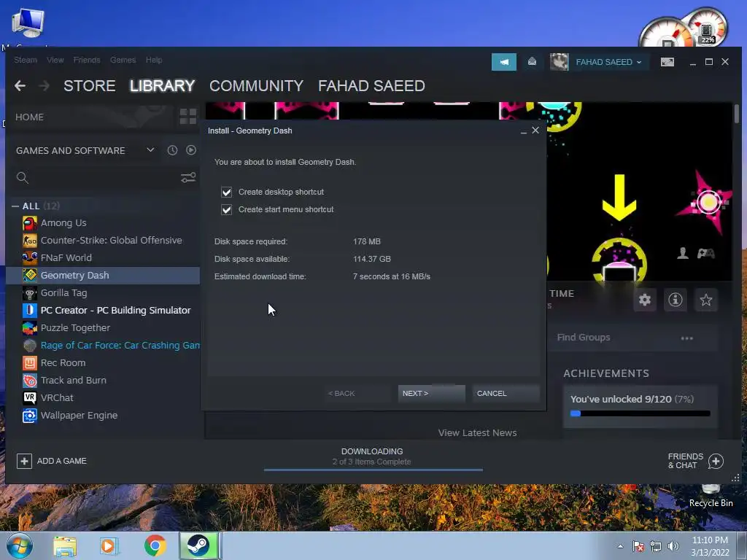Minimize the Install - Geometry Dash dialog
The image size is (747, 560).
(x=524, y=131)
